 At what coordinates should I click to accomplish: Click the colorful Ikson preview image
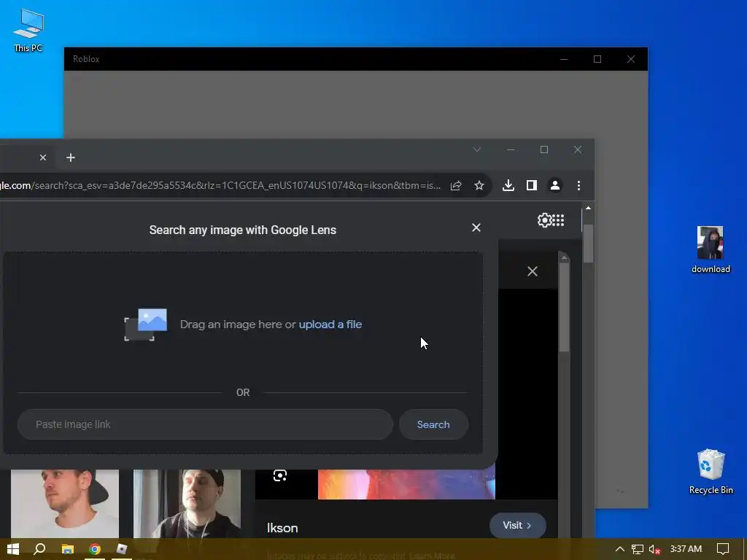[x=406, y=484]
